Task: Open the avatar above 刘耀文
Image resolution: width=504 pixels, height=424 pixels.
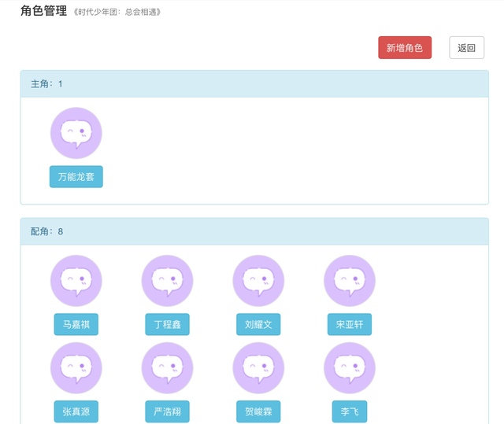Action: pyautogui.click(x=258, y=281)
